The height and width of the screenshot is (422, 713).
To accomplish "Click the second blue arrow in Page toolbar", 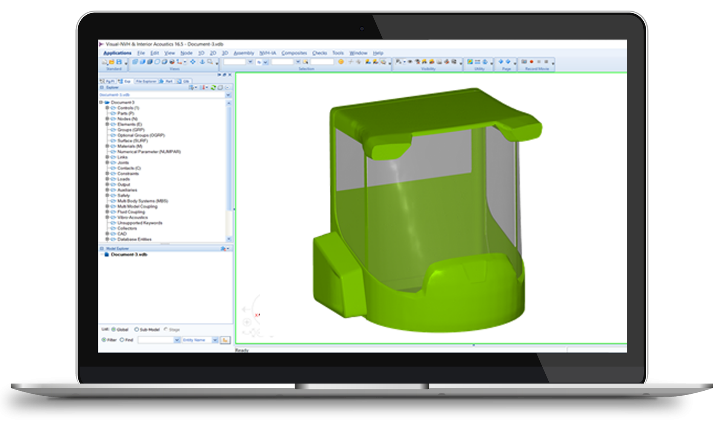I will pos(508,62).
